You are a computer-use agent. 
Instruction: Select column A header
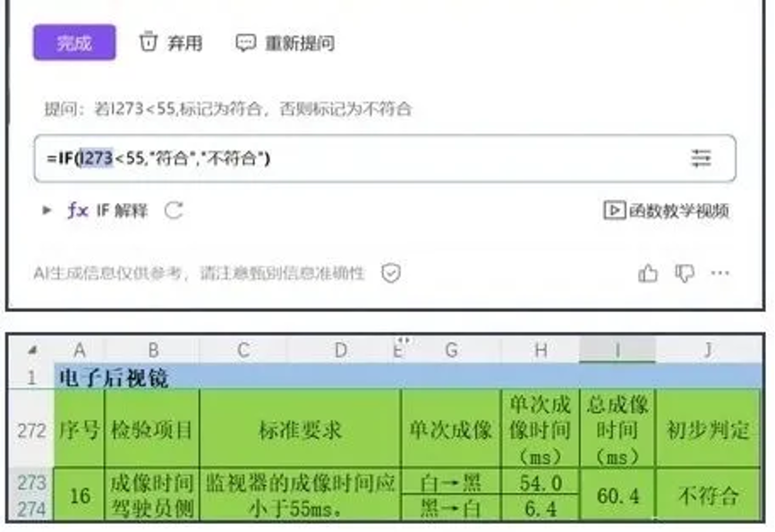pyautogui.click(x=79, y=350)
